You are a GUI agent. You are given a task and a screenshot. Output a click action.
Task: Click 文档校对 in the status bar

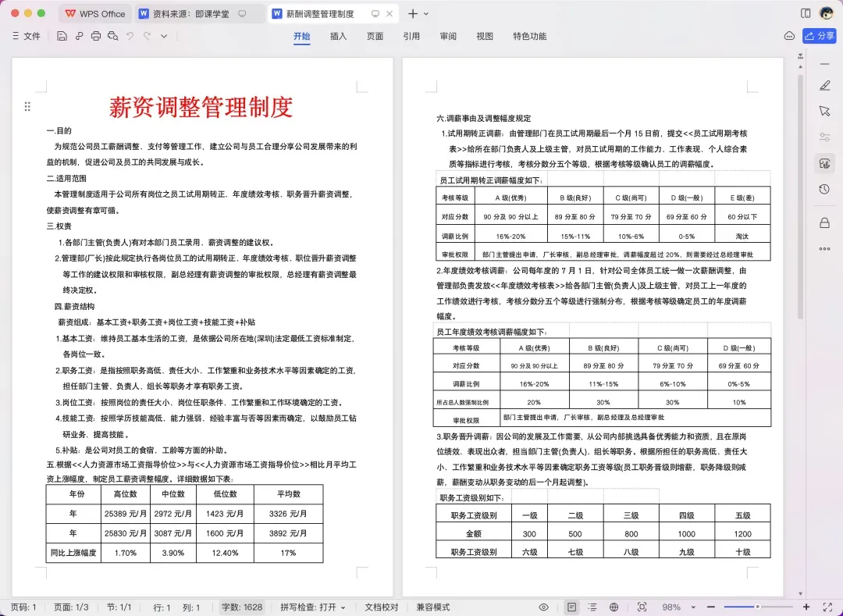click(381, 607)
